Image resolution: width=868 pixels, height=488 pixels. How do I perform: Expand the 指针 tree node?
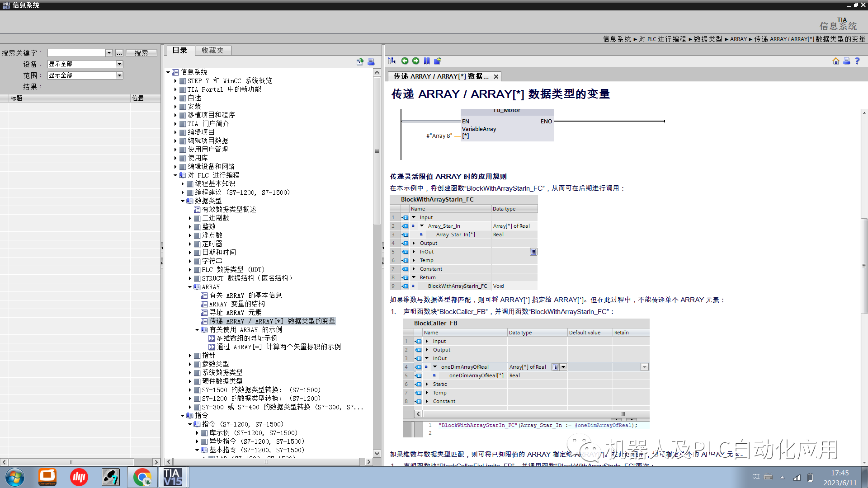[x=190, y=356]
